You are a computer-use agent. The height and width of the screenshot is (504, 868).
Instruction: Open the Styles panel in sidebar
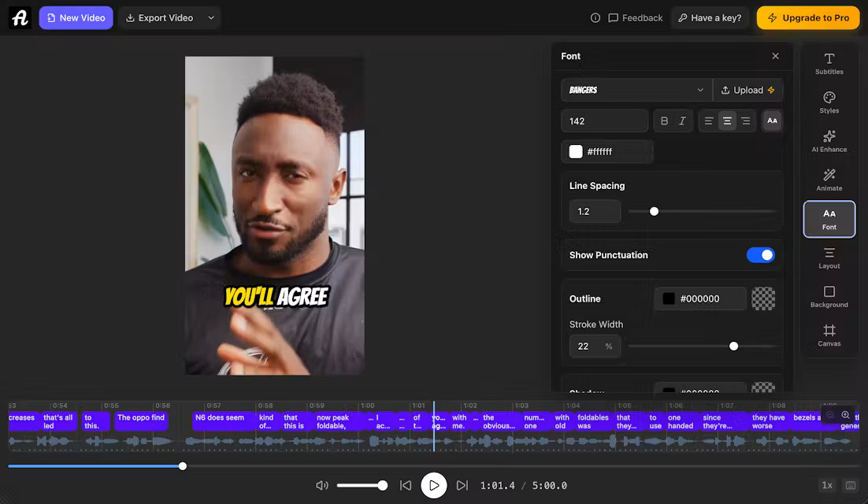(829, 102)
